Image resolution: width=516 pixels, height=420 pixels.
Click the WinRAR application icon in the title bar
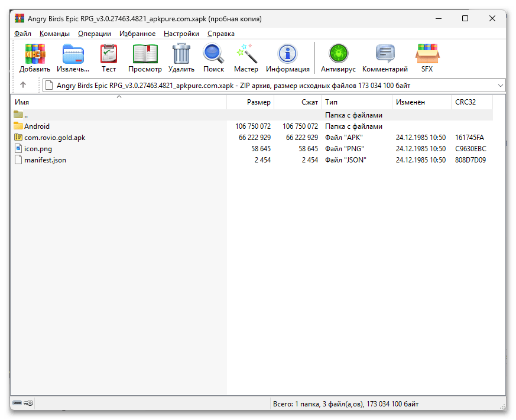pyautogui.click(x=20, y=18)
